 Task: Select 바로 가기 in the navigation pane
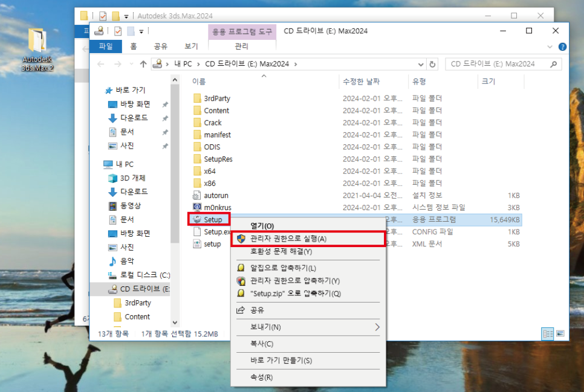131,90
